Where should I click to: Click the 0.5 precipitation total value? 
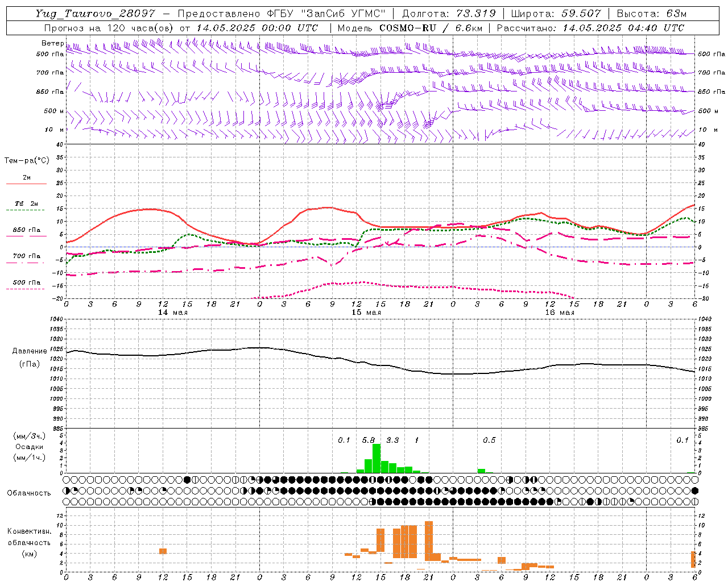pyautogui.click(x=489, y=440)
